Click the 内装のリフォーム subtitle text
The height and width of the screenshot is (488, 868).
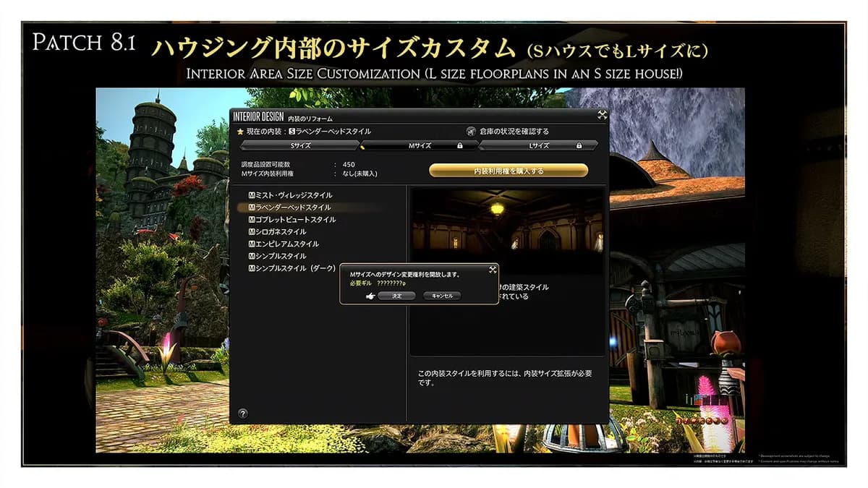tap(310, 117)
